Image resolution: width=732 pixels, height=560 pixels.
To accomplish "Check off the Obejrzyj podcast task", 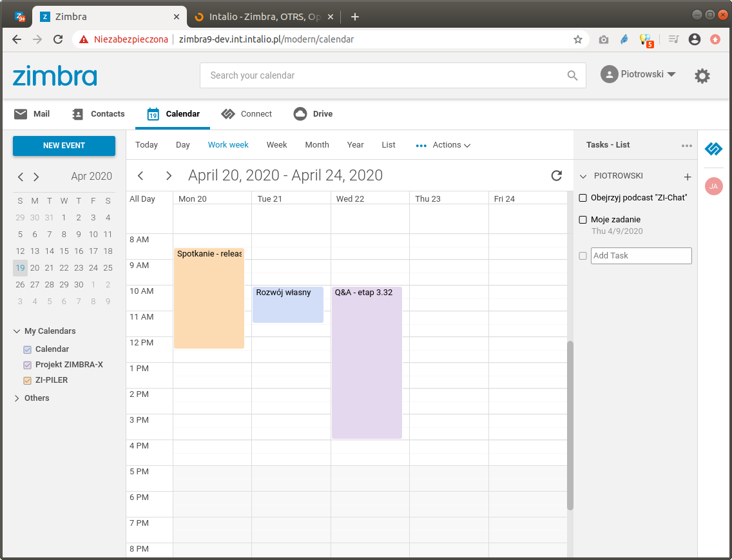I will click(583, 198).
